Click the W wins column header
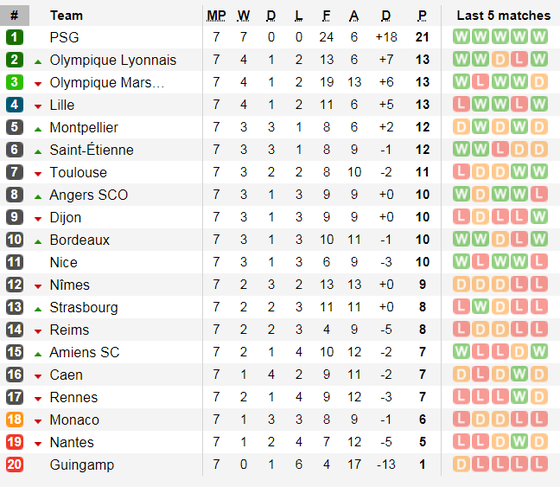Viewport: 560px width, 487px height. point(244,16)
